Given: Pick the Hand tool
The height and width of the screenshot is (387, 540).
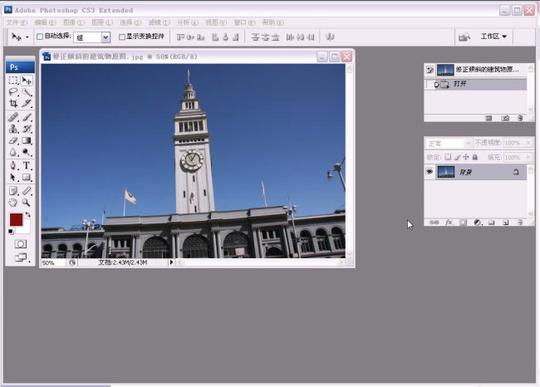Looking at the screenshot, I should click(x=13, y=202).
